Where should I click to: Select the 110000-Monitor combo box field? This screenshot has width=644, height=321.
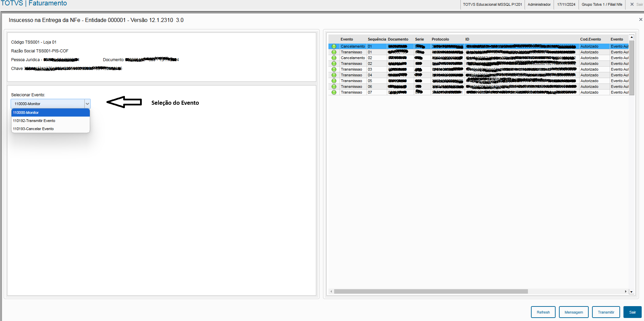tap(51, 104)
